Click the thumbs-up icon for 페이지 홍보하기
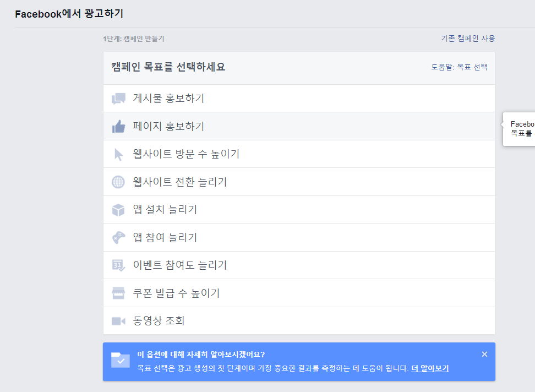The width and height of the screenshot is (535, 392). [x=118, y=127]
